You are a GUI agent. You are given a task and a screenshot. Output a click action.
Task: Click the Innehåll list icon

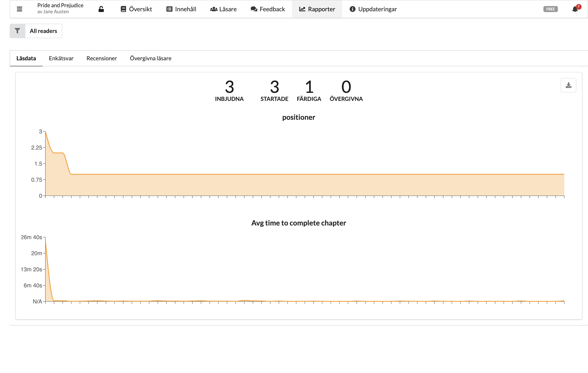click(169, 9)
